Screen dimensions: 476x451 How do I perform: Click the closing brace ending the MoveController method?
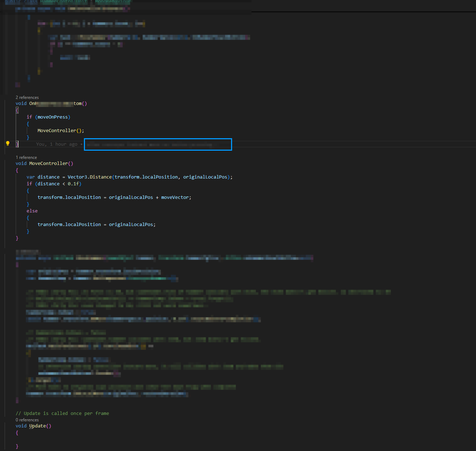coord(17,238)
